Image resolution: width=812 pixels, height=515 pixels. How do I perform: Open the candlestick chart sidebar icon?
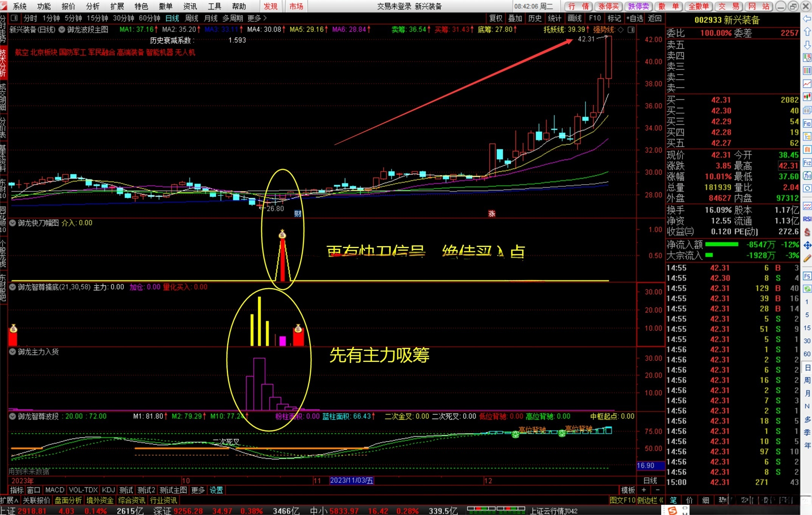807,96
